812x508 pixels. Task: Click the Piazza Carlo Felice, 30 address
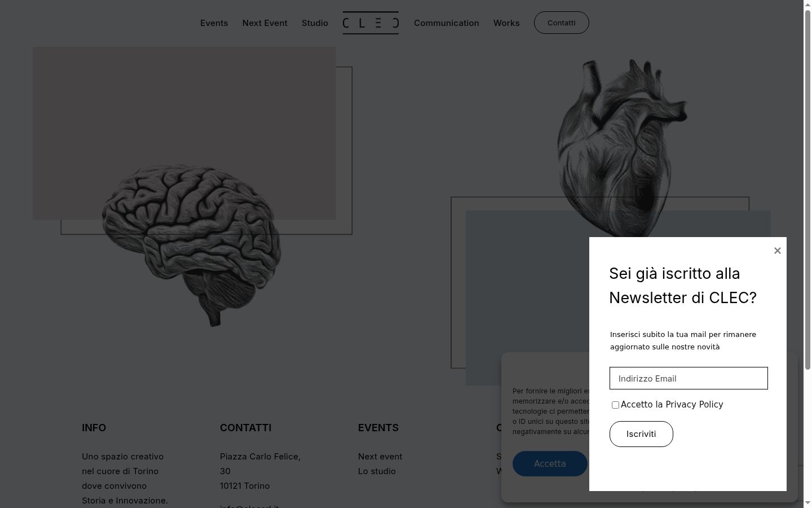coord(260,464)
